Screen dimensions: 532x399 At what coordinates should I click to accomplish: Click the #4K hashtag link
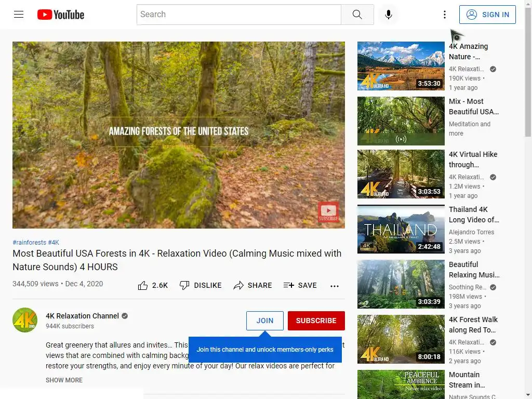(54, 242)
